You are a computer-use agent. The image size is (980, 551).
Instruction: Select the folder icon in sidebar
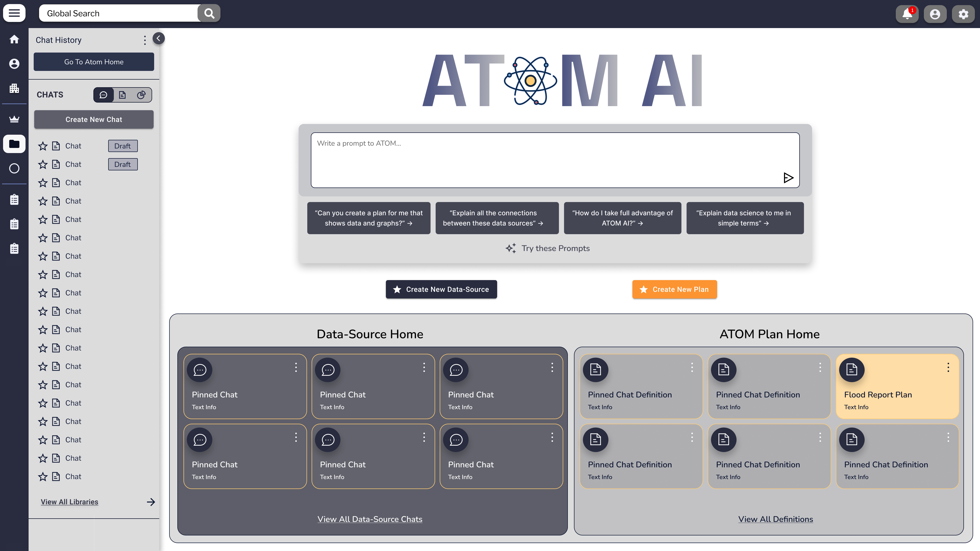tap(14, 144)
